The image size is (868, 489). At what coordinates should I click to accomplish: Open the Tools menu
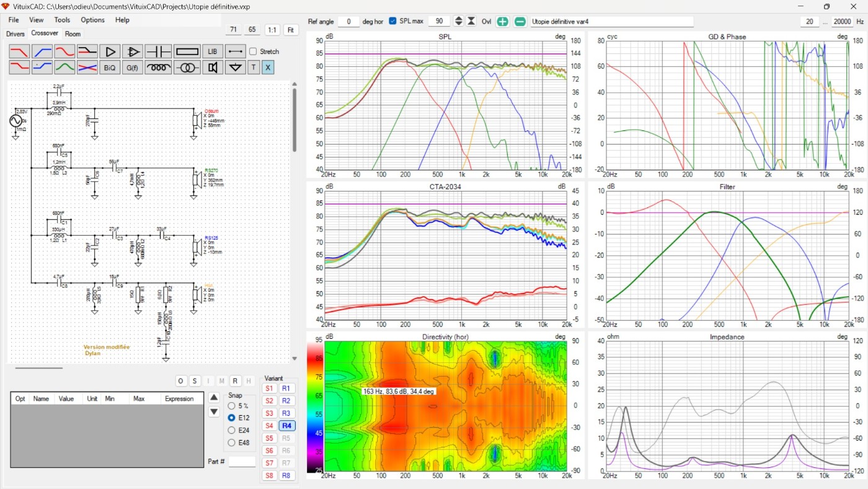click(62, 20)
